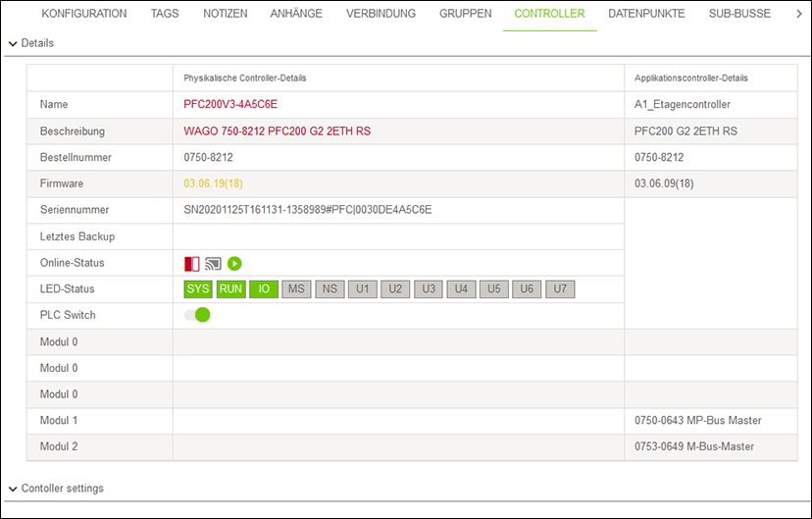Click the U1 LED indicator
812x519 pixels.
(362, 289)
